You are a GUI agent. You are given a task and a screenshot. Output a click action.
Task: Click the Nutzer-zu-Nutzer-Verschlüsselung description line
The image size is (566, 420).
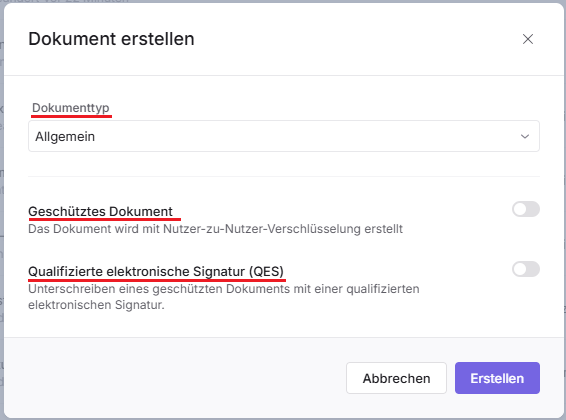(215, 229)
